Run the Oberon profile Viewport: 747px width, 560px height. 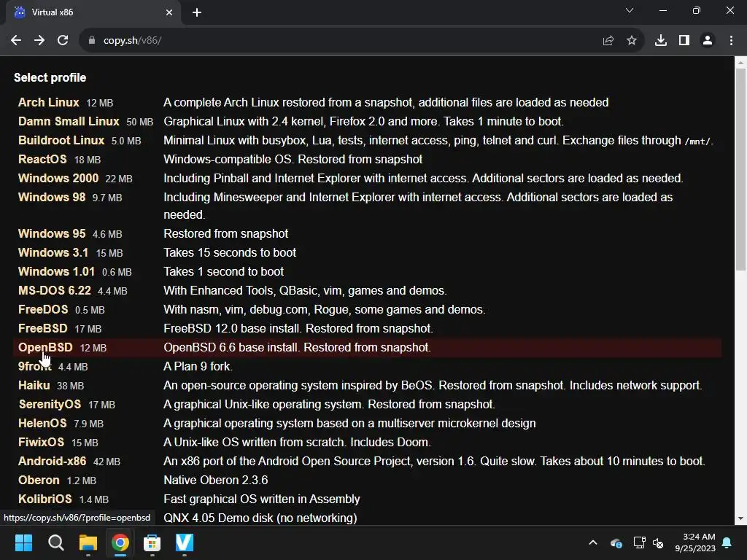click(39, 480)
